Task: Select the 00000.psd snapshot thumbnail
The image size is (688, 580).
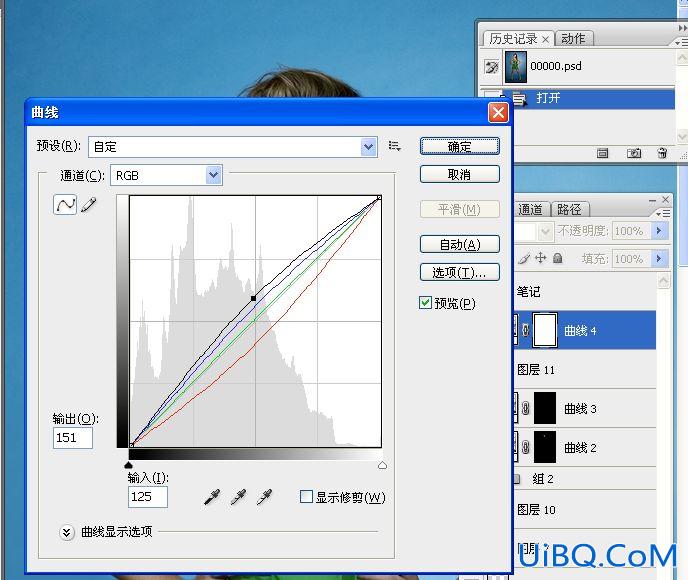Action: coord(516,67)
